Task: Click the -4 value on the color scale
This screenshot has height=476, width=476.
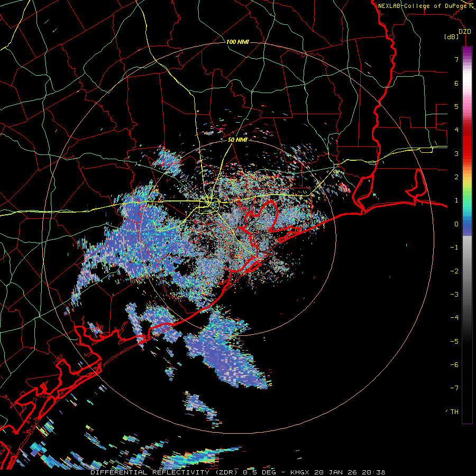Action: pos(454,318)
